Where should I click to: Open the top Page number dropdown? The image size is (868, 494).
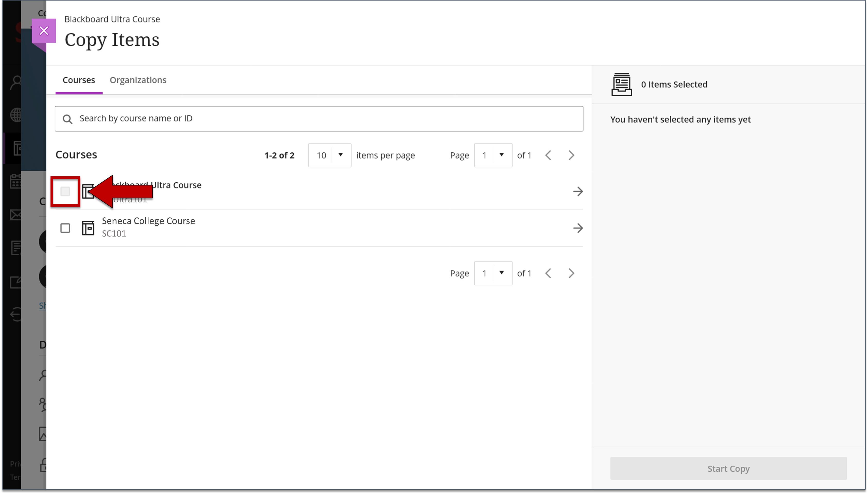pyautogui.click(x=493, y=155)
